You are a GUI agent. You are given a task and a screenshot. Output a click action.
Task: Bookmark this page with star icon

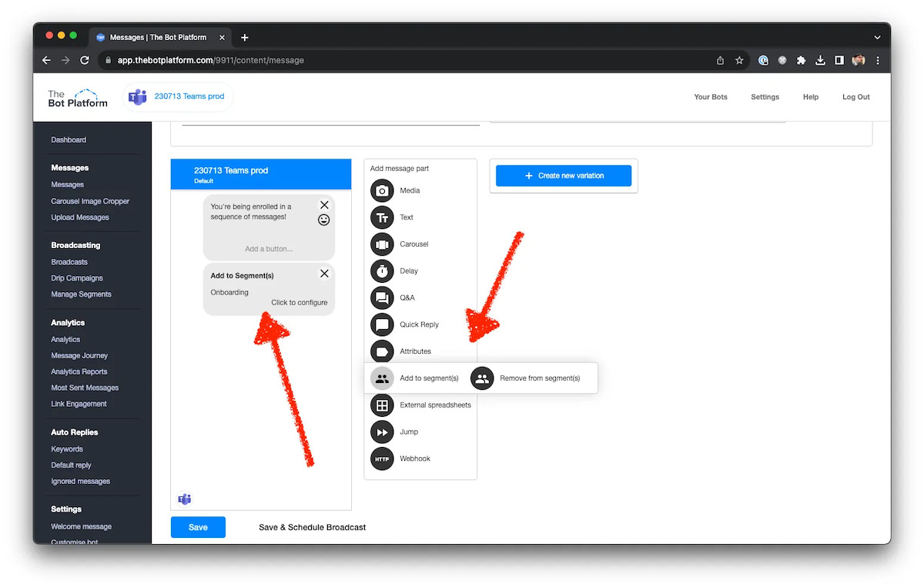739,60
